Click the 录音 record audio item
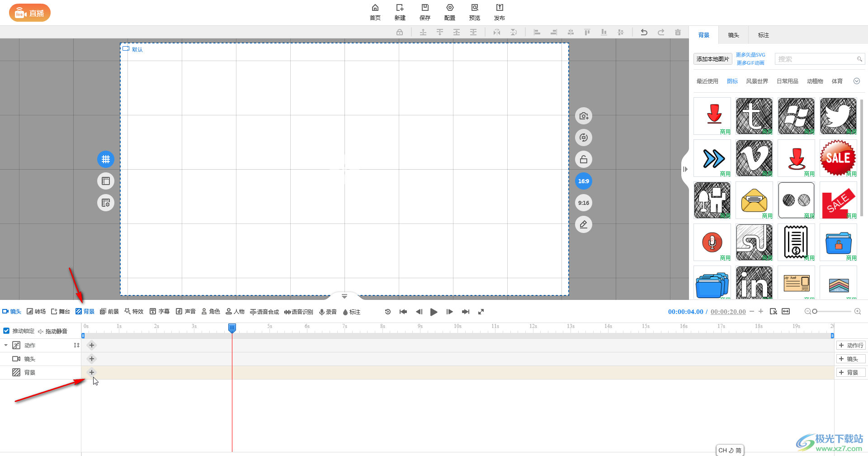Screen dimensions: 868x456 coord(328,312)
